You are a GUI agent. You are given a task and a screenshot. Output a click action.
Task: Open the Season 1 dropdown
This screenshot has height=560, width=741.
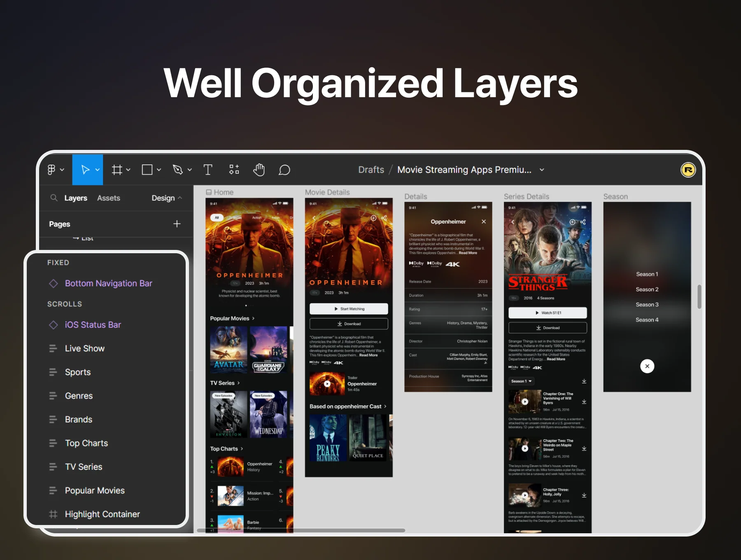[x=522, y=381]
